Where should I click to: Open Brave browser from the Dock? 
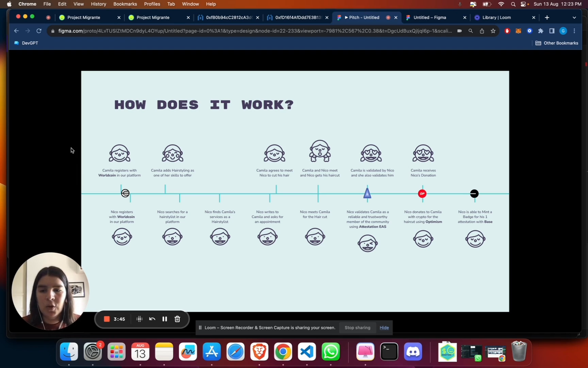(259, 352)
